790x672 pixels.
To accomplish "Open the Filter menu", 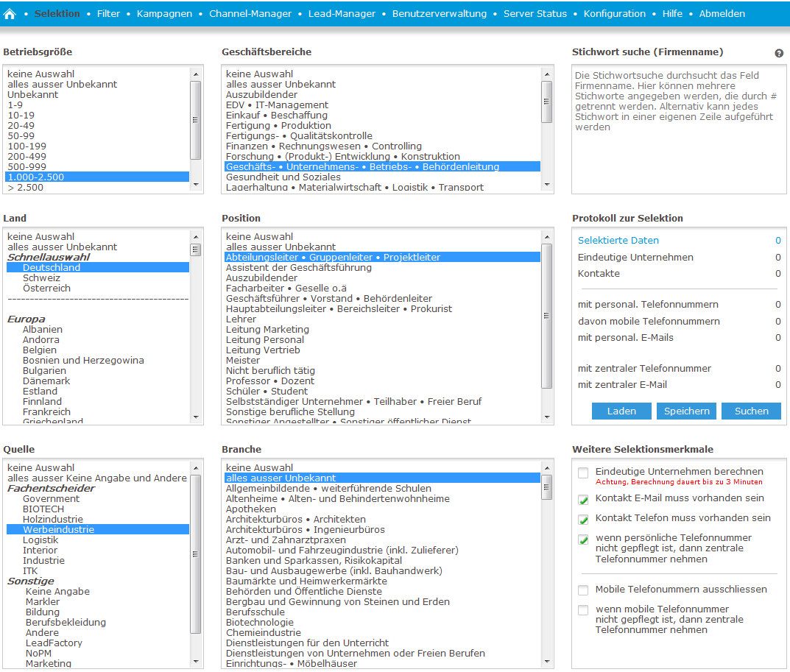I will pos(108,13).
